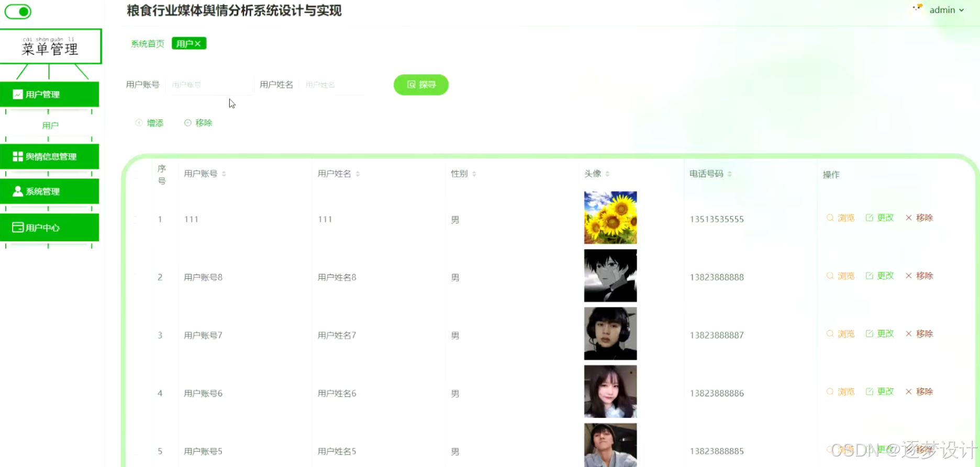
Task: Click the 移除 X icon for 用户账号7
Action: pos(909,334)
